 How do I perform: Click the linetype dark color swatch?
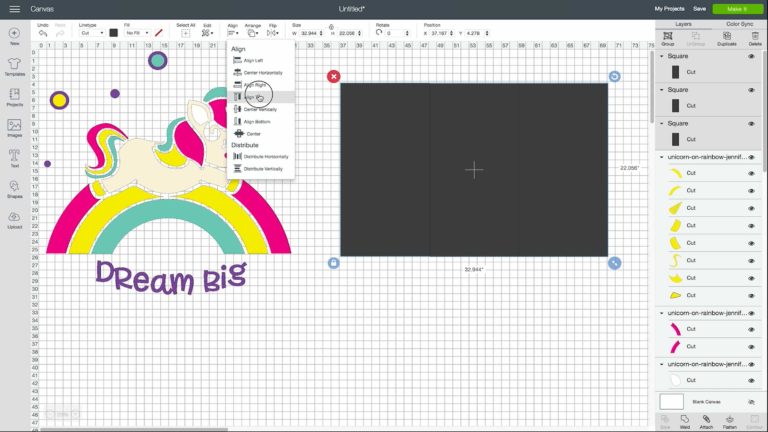tap(114, 33)
